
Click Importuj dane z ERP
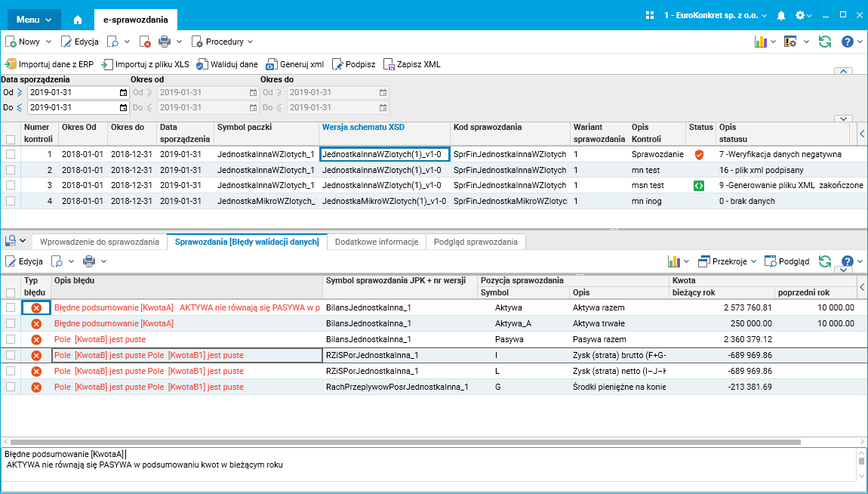pos(50,64)
